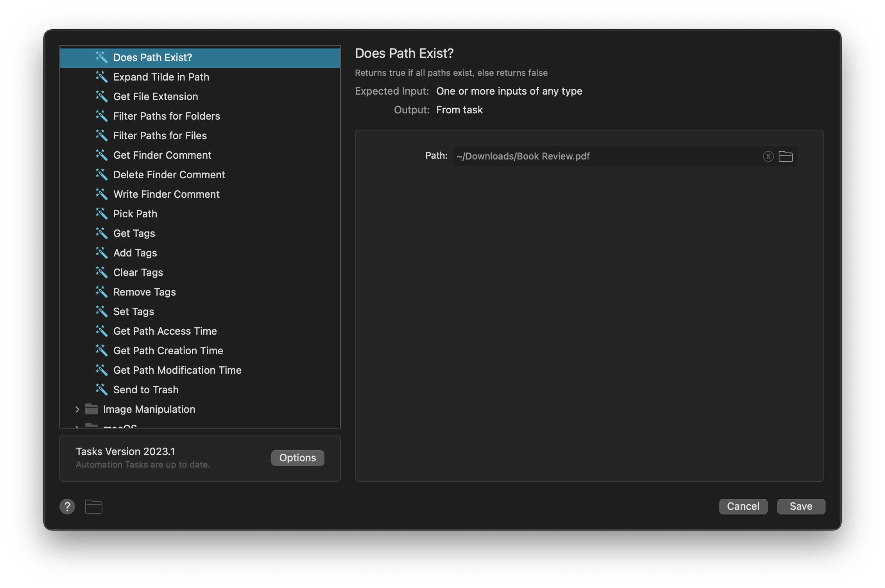Click the wand icon beside Does Path Exist?
Image resolution: width=885 pixels, height=588 pixels.
click(x=102, y=57)
